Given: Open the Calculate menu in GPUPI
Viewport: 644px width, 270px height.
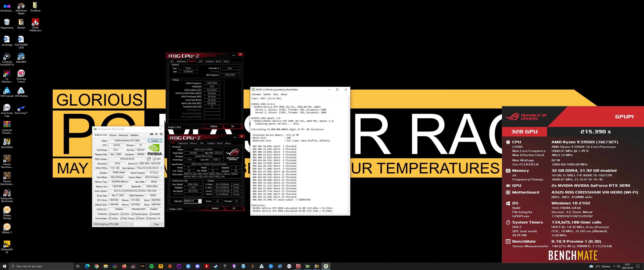Looking at the screenshot, I should click(x=256, y=94).
